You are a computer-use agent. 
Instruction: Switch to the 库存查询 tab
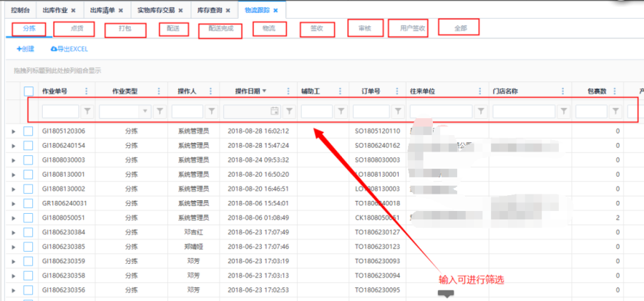pyautogui.click(x=211, y=11)
